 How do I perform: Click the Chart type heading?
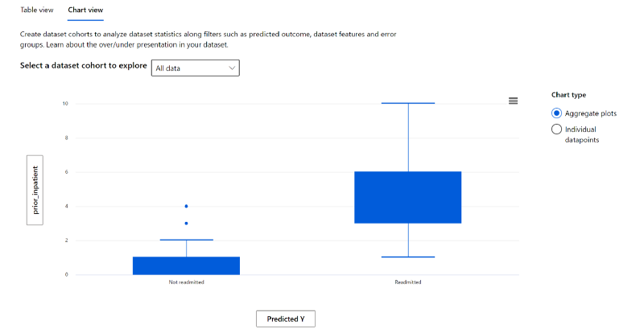click(568, 95)
